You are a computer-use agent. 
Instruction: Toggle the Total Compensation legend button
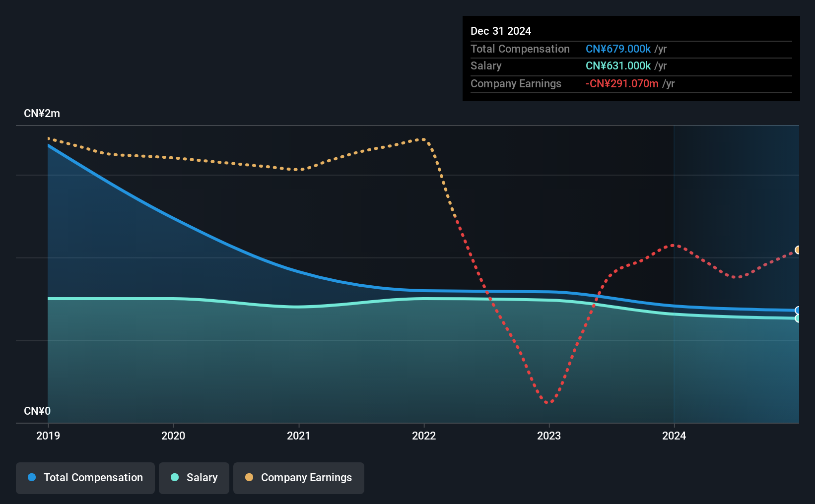85,478
